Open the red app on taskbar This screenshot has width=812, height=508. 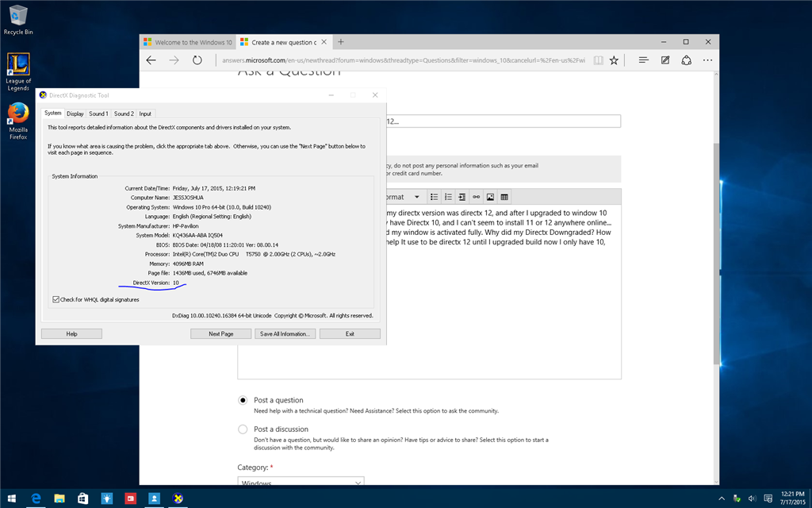130,498
